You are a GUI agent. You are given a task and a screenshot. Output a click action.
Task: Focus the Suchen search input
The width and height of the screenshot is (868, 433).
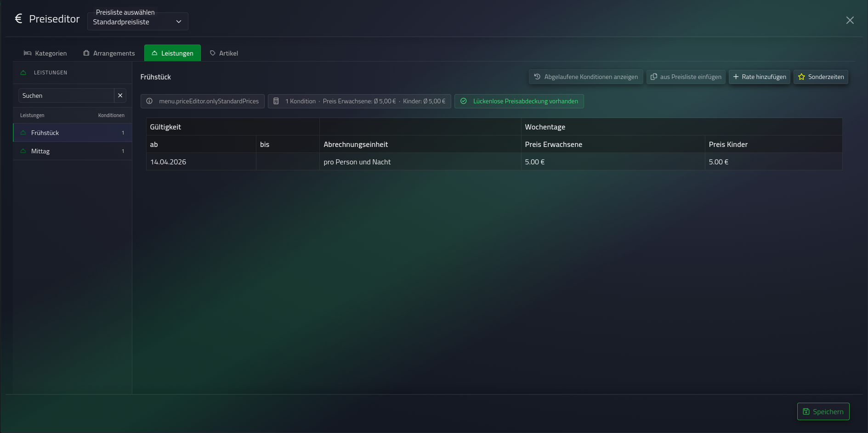[66, 96]
